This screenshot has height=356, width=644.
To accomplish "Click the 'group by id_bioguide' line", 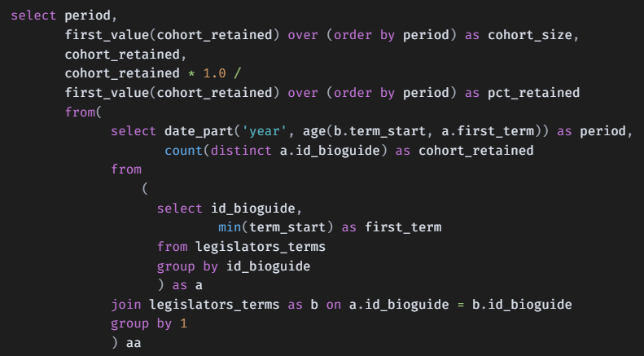I will (x=233, y=266).
